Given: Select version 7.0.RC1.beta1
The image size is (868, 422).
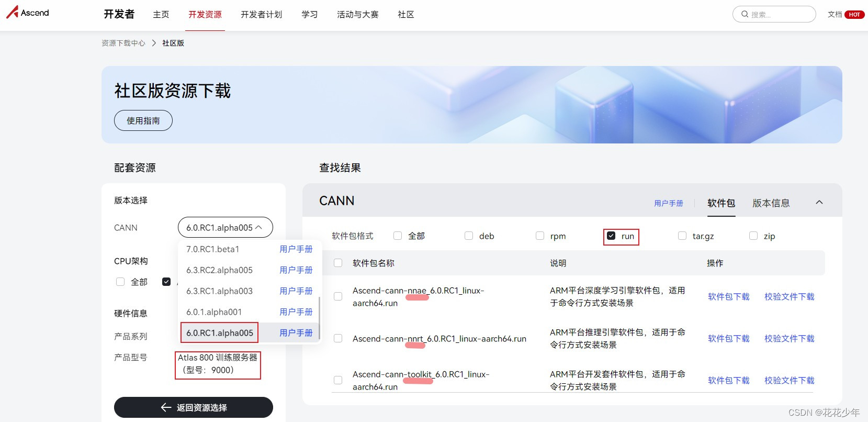Looking at the screenshot, I should tap(213, 249).
